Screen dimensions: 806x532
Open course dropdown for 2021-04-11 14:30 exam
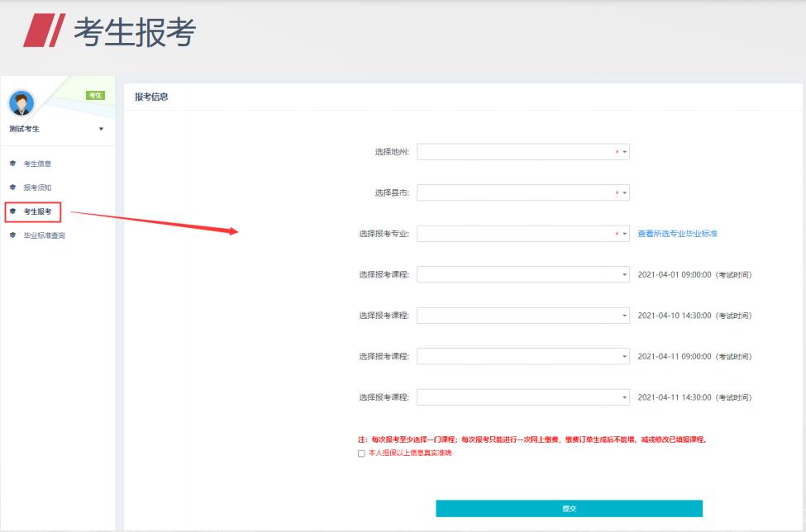point(522,397)
